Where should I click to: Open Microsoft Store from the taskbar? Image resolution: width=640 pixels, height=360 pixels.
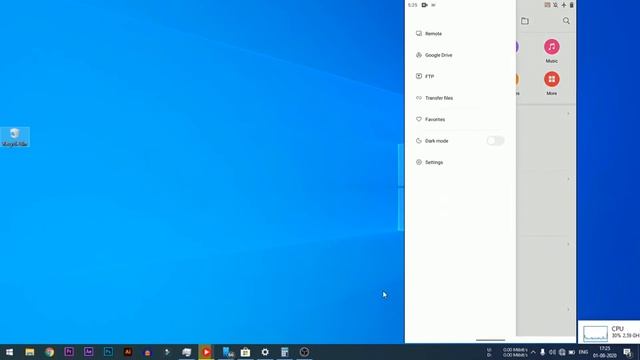pyautogui.click(x=245, y=352)
